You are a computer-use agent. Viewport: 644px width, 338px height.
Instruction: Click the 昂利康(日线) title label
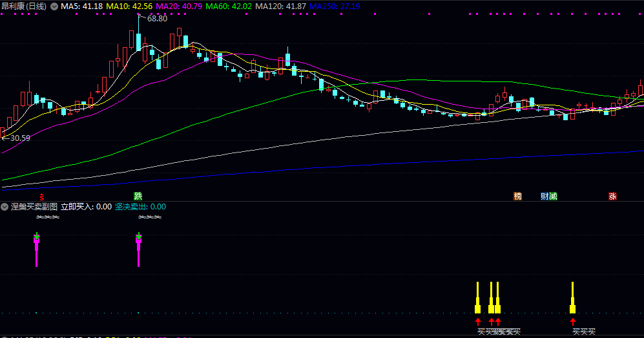coord(24,6)
